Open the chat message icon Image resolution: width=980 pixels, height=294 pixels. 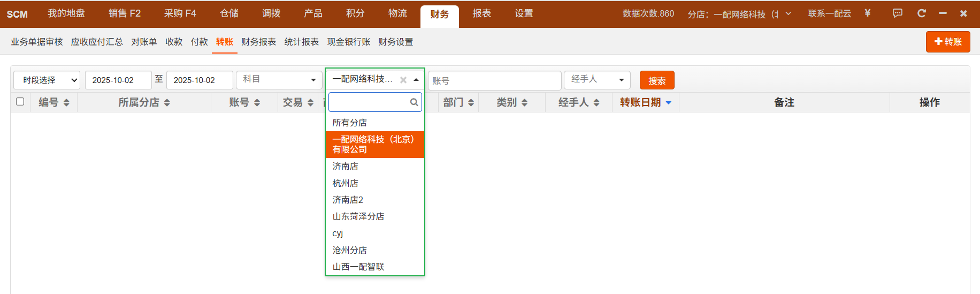click(x=897, y=13)
